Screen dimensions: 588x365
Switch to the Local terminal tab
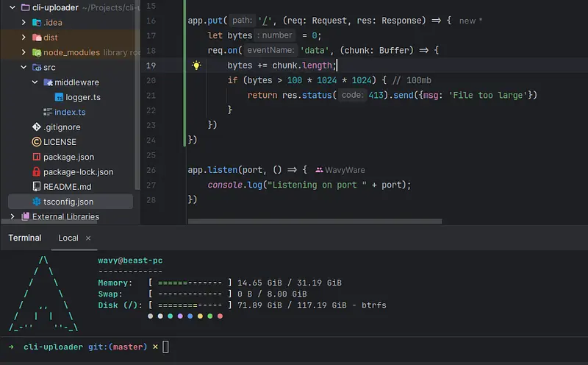68,238
